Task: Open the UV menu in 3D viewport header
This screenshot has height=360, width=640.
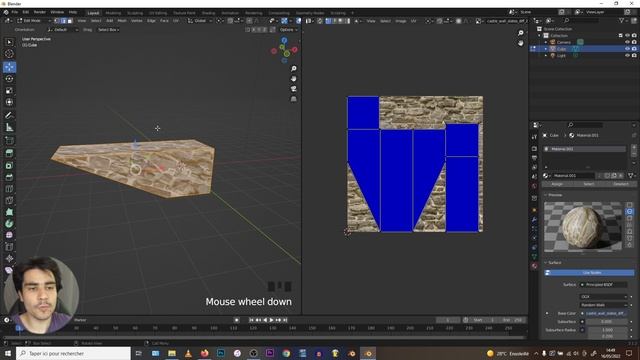Action: pyautogui.click(x=176, y=21)
